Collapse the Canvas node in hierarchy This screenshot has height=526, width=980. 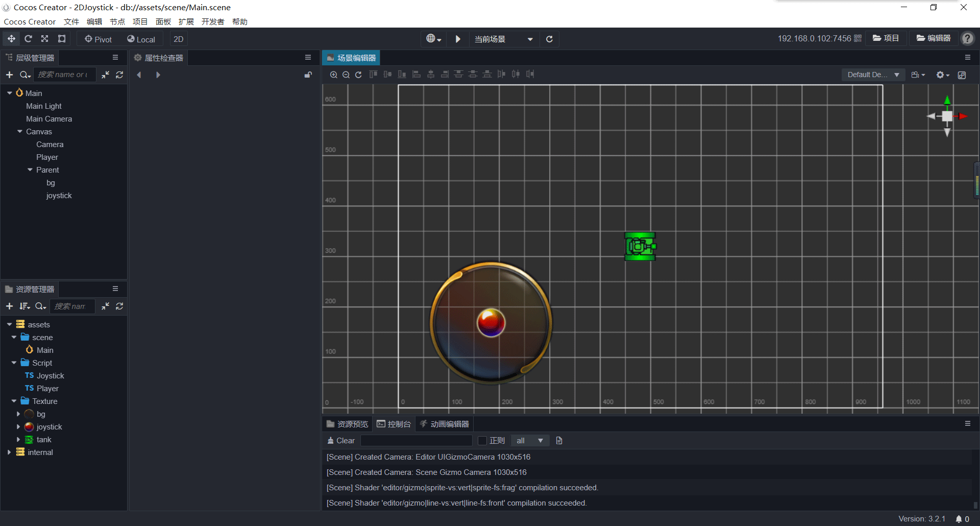[20, 131]
